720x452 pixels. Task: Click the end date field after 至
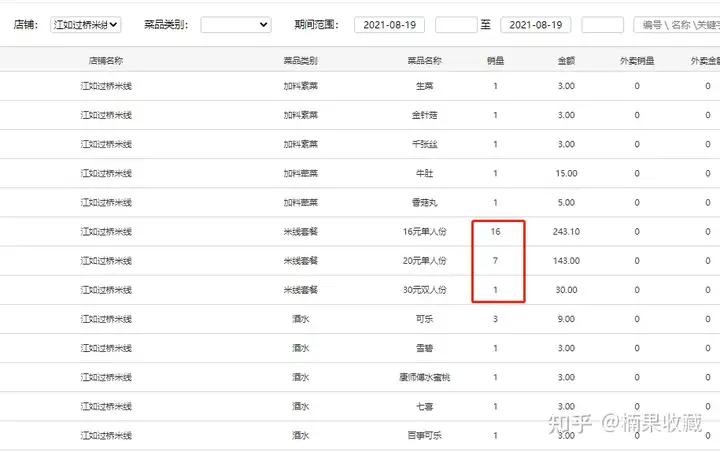[x=535, y=25]
